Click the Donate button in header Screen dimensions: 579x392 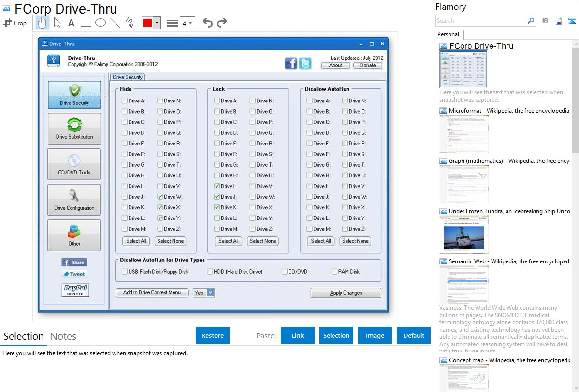pyautogui.click(x=368, y=65)
